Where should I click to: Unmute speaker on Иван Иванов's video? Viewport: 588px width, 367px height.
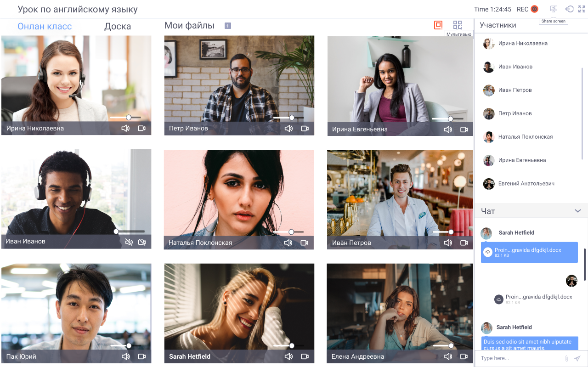tap(129, 242)
